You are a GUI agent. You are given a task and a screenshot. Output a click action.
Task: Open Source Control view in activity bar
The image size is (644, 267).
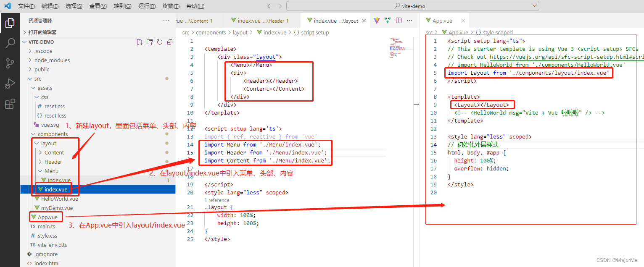tap(10, 63)
